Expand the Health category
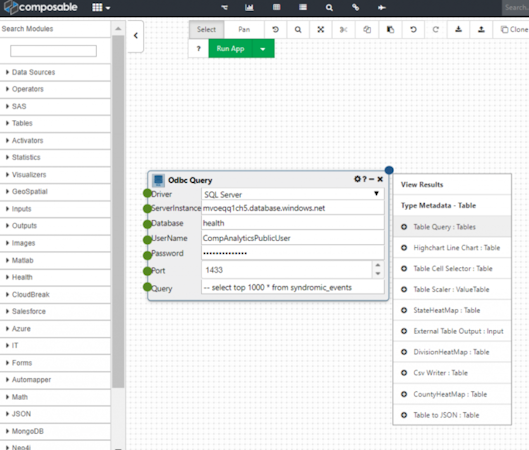The image size is (529, 450). pos(55,277)
